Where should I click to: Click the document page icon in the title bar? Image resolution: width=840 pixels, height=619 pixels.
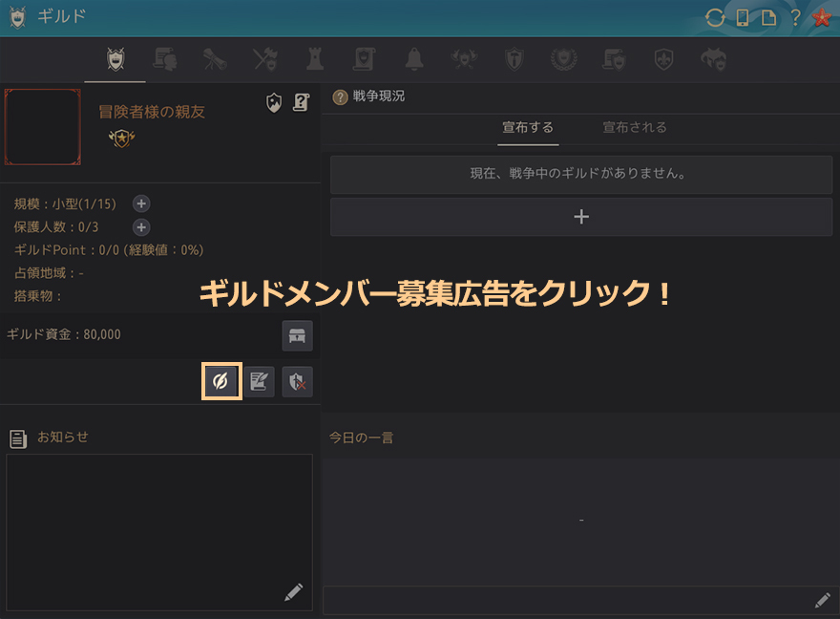tap(767, 17)
